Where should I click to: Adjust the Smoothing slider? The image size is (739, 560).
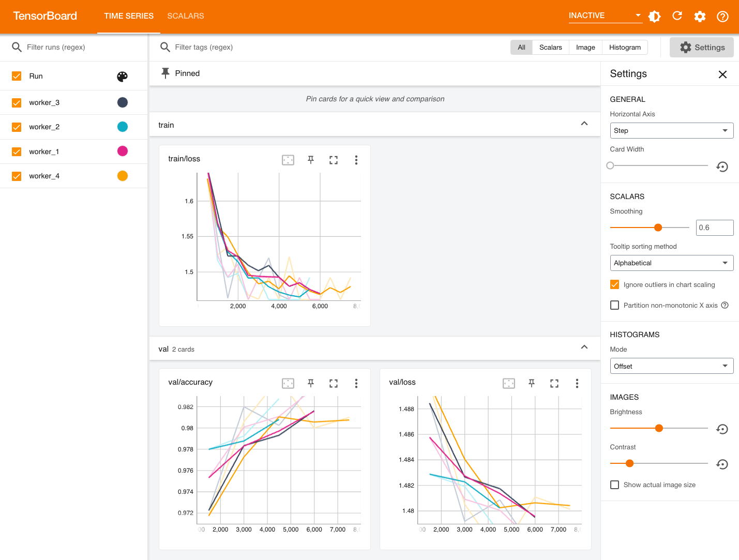point(658,228)
